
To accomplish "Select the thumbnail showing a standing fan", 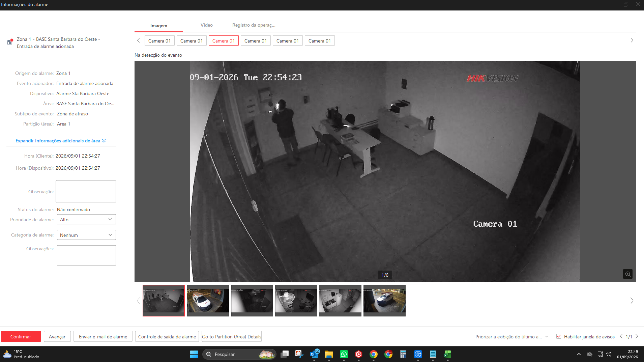I will [x=296, y=301].
